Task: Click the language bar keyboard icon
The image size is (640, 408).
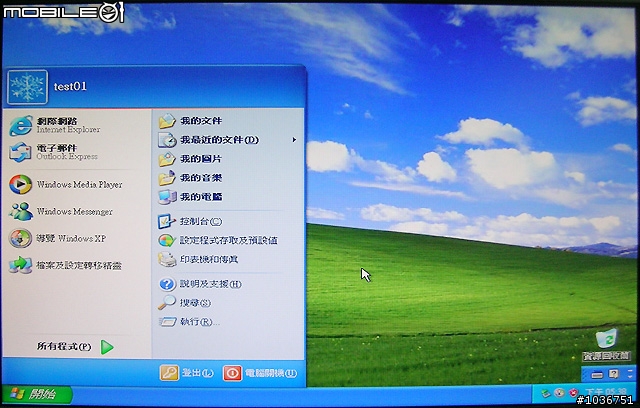Action: (597, 375)
